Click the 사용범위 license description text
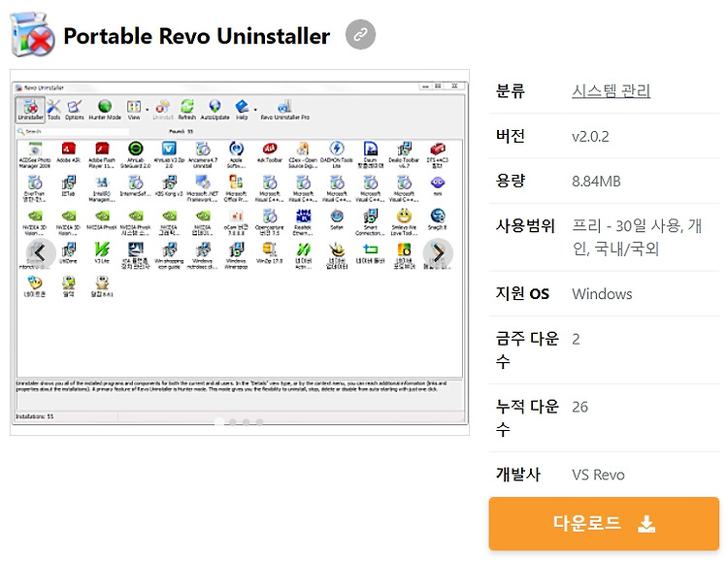The width and height of the screenshot is (728, 564). click(637, 237)
